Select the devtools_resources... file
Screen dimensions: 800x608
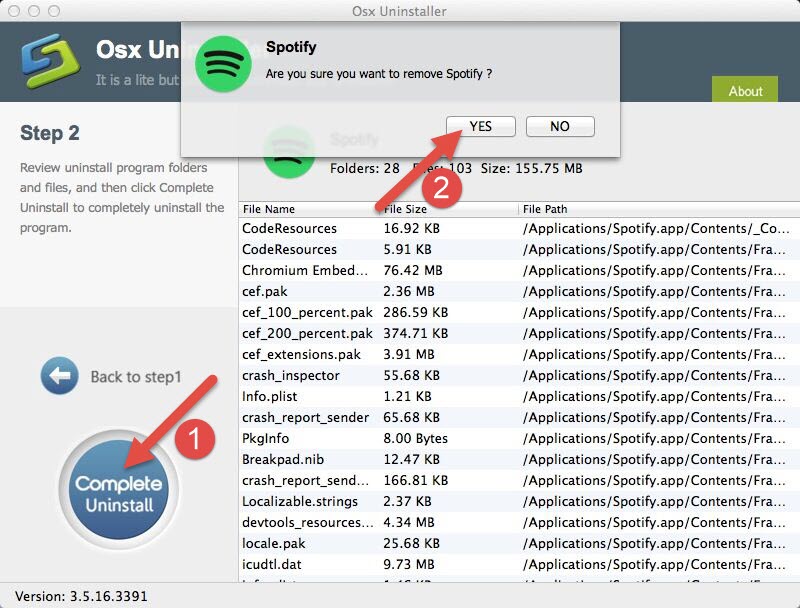tap(519, 522)
